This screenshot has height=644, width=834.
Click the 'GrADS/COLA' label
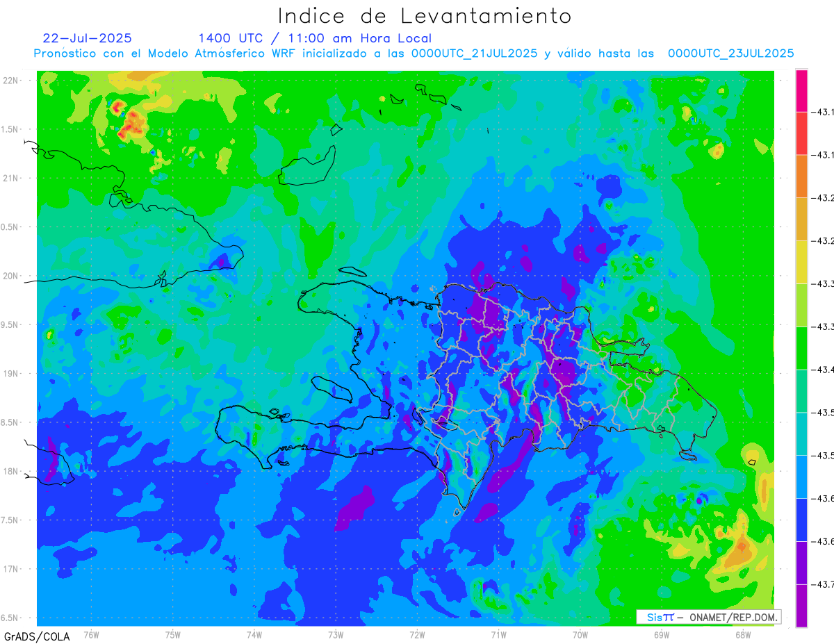pyautogui.click(x=36, y=636)
